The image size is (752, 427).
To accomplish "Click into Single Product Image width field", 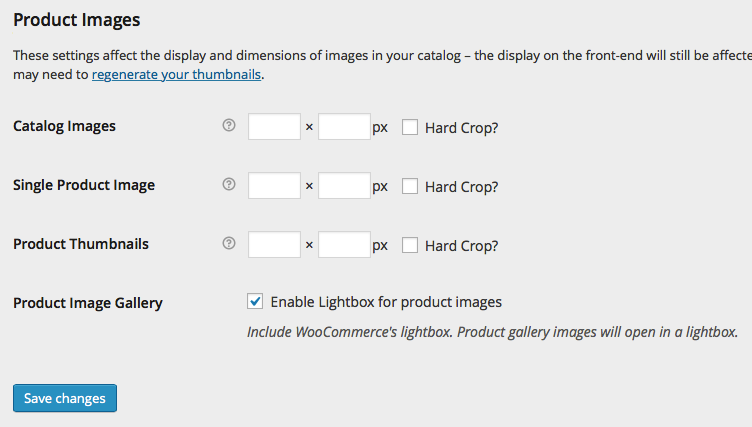I will click(274, 186).
